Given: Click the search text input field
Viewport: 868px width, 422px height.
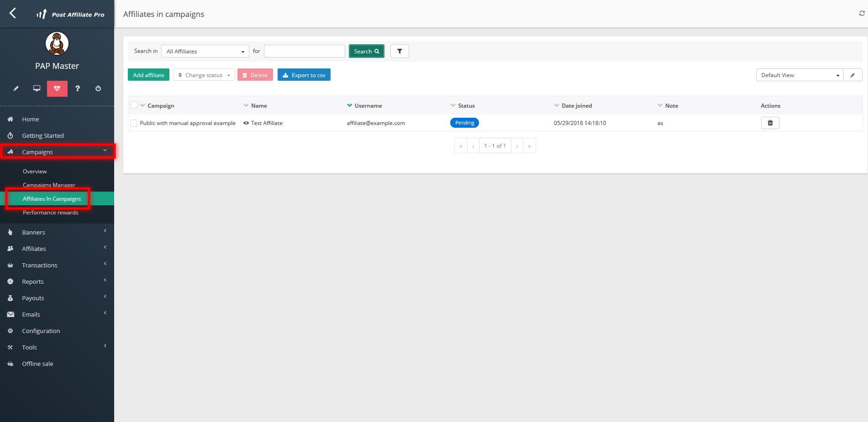Looking at the screenshot, I should 305,51.
